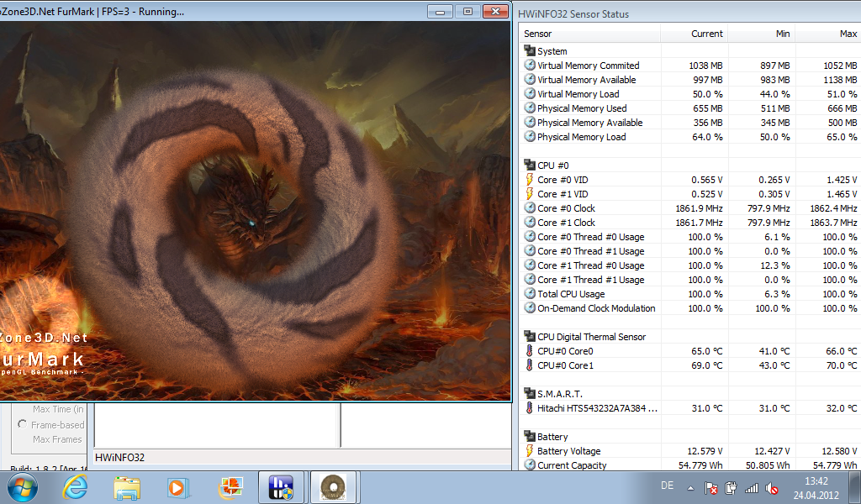Screen dimensions: 861x504
Task: Click the Core #0 Clock gauge icon
Action: (530, 207)
